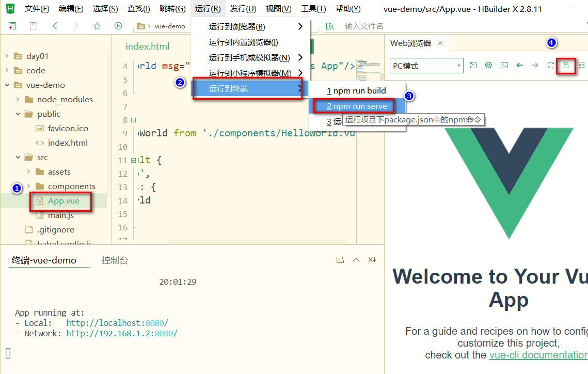Expand the code folder
This screenshot has height=374, width=588.
click(x=7, y=70)
